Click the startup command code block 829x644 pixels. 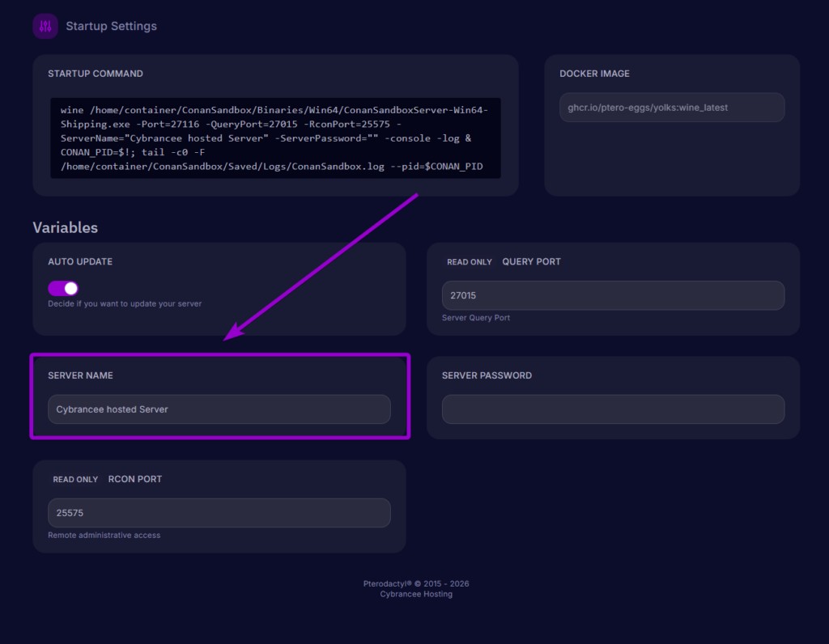[275, 138]
